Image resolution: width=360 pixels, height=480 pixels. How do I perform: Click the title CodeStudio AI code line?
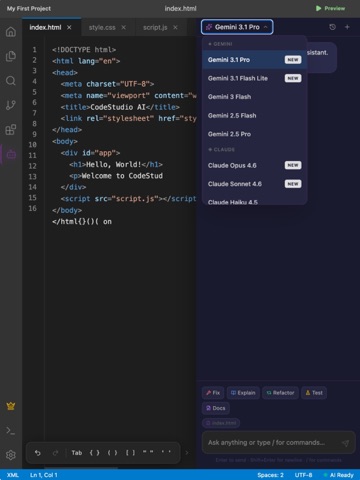tap(120, 107)
